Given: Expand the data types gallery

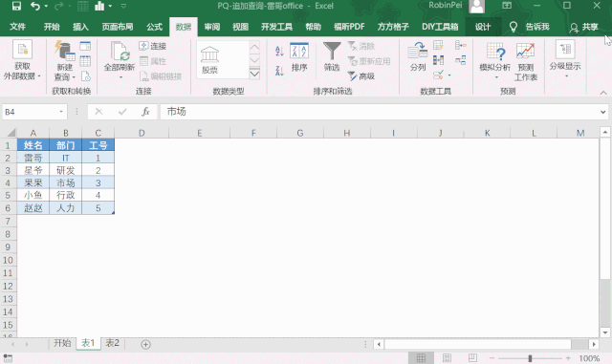Looking at the screenshot, I should tap(254, 74).
